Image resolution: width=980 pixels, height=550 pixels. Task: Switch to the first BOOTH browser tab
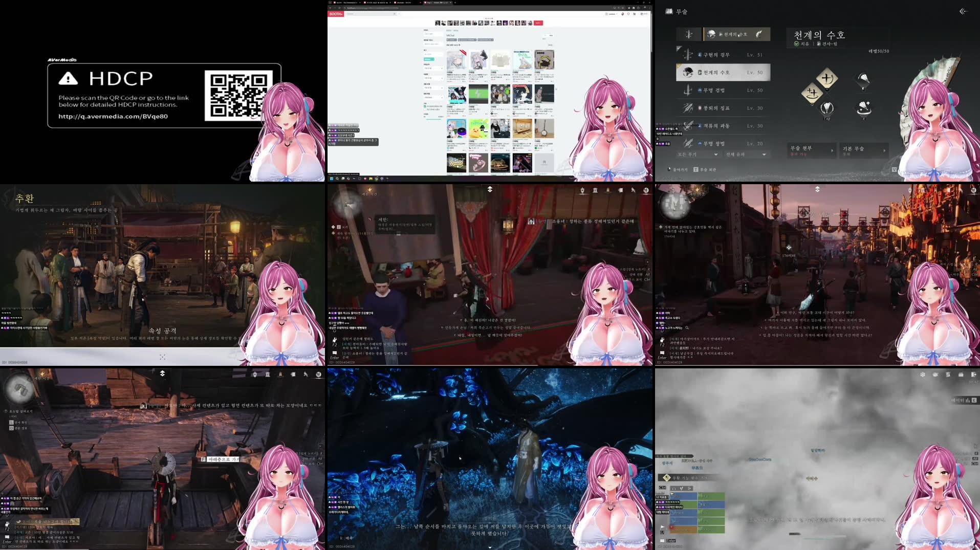pos(346,3)
